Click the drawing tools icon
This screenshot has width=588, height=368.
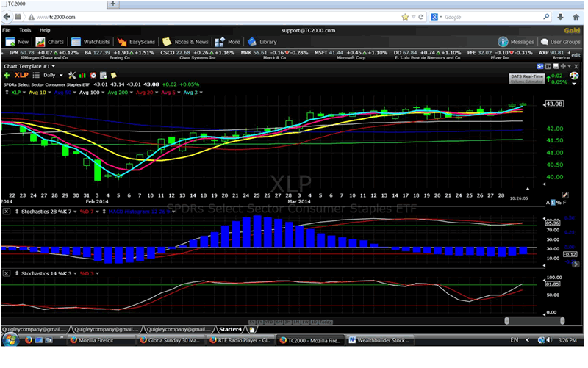click(71, 75)
